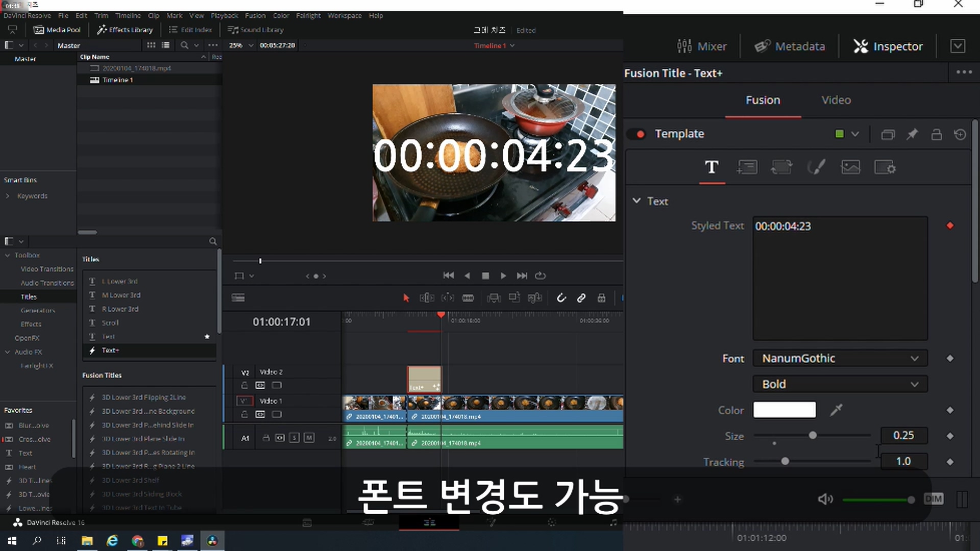Open the Shading tab brush icon
Screen dimensions: 980x551
[x=816, y=167]
